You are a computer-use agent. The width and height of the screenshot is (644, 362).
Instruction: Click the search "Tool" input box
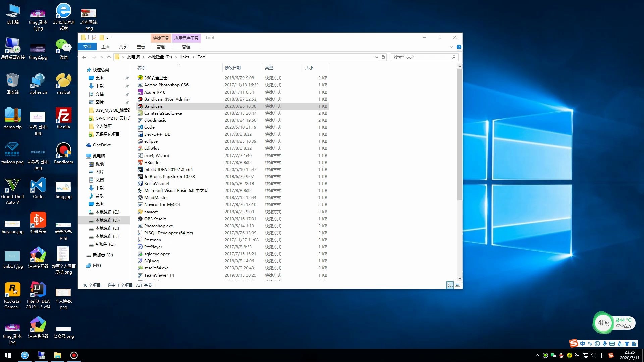point(422,57)
